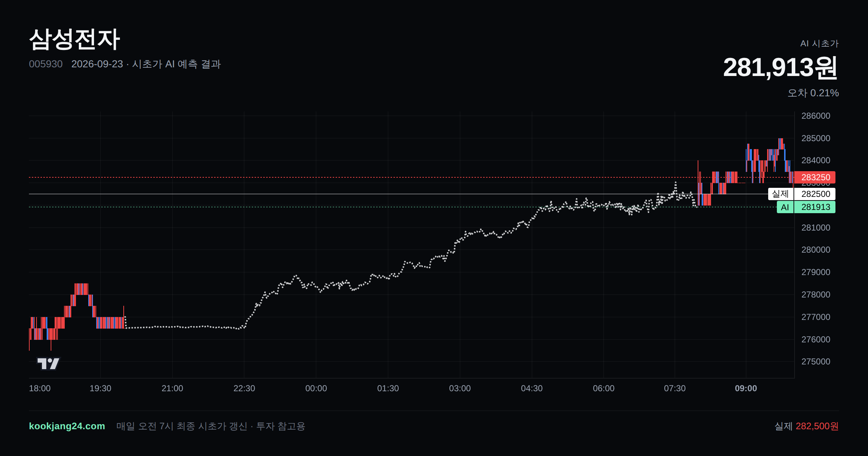This screenshot has width=868, height=456.
Task: Click the 04:30 time axis label
Action: [x=532, y=388]
